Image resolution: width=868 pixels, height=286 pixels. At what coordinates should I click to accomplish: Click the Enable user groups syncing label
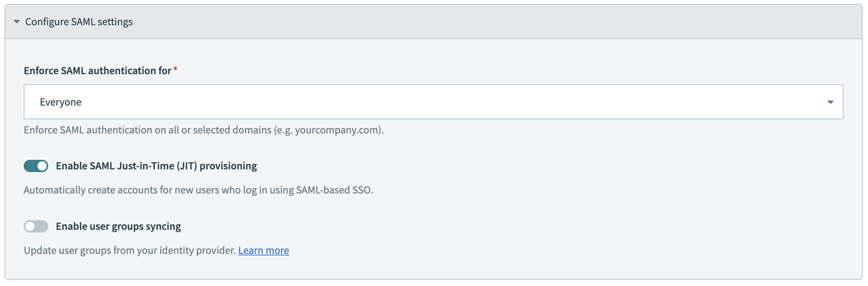[119, 226]
